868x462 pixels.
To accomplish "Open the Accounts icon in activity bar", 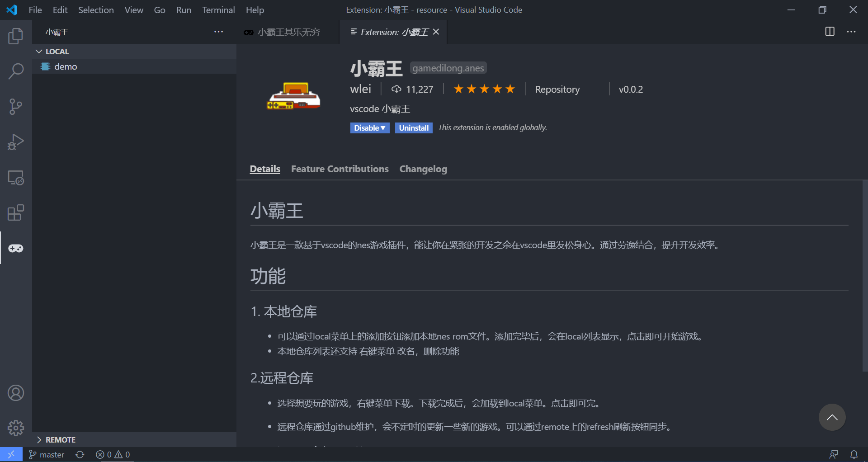I will tap(16, 393).
